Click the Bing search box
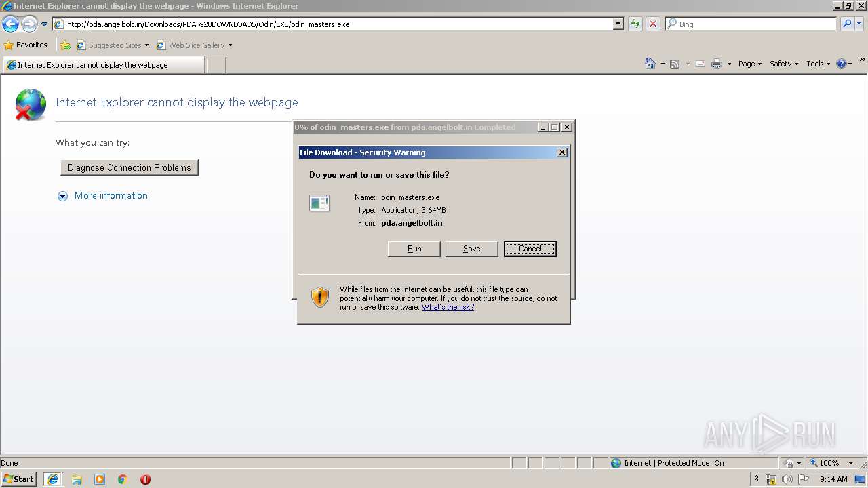868x488 pixels. [x=751, y=24]
